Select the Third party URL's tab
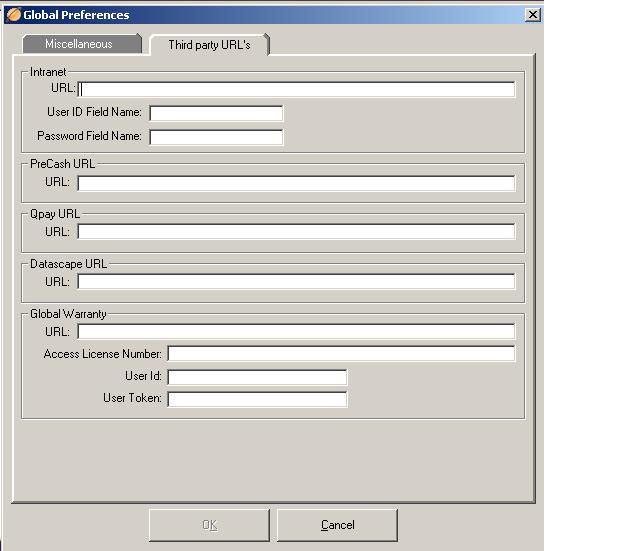Screen dimensions: 640x551 (x=209, y=44)
